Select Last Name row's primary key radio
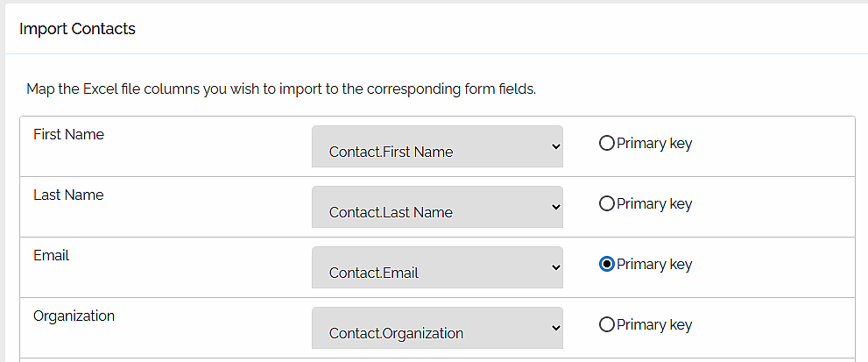The height and width of the screenshot is (362, 868). [x=606, y=203]
